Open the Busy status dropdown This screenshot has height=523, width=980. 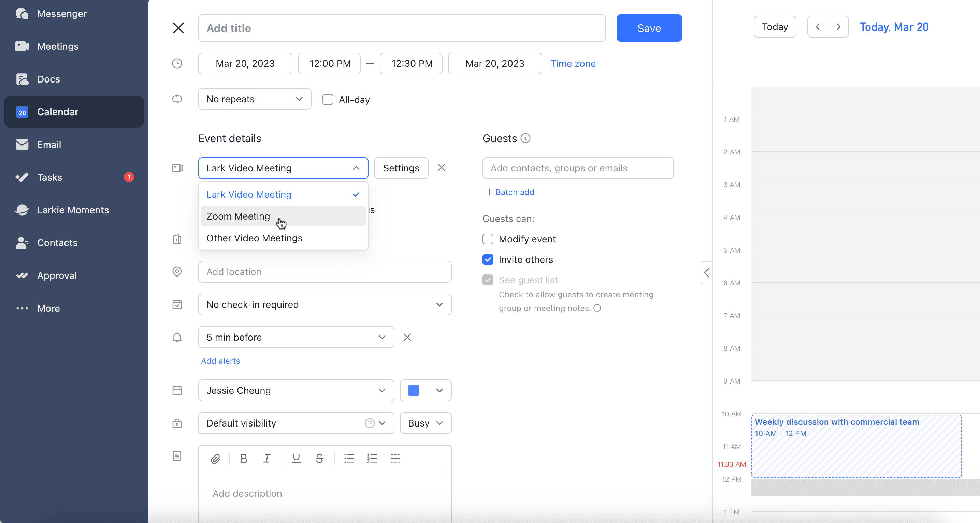(x=425, y=423)
